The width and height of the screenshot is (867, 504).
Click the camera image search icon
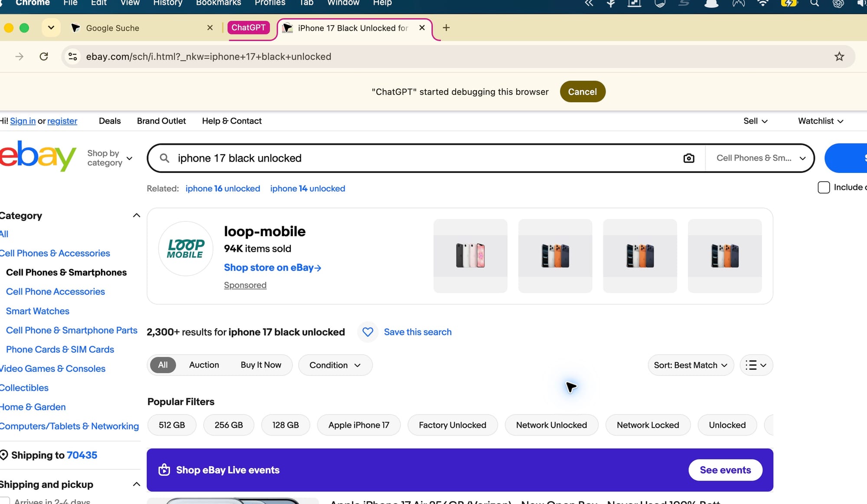pos(688,158)
